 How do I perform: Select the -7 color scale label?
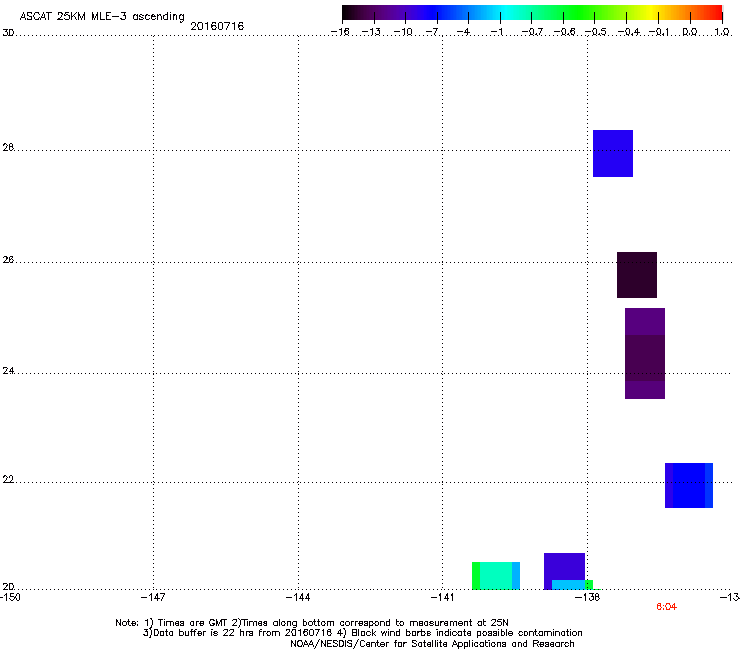(433, 32)
